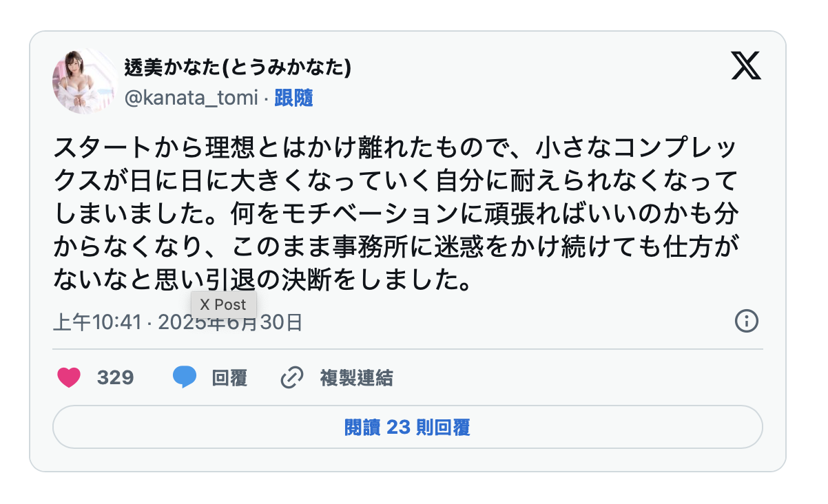Like the post with the heart icon
Viewport: 828px width, 504px height.
[x=69, y=377]
